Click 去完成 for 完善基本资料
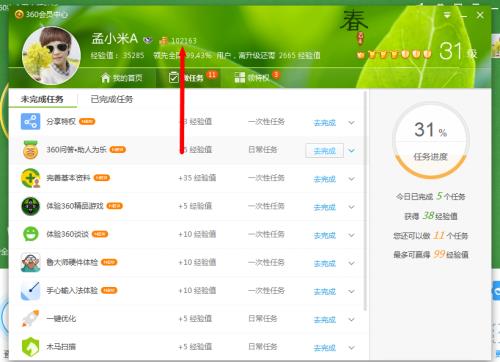The width and height of the screenshot is (500, 362). pyautogui.click(x=324, y=179)
